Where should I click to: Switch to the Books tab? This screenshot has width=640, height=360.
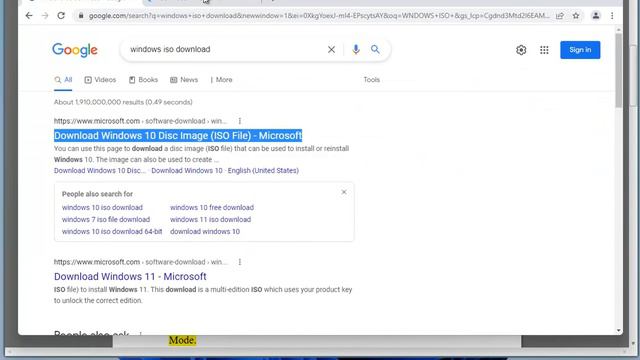click(x=143, y=80)
